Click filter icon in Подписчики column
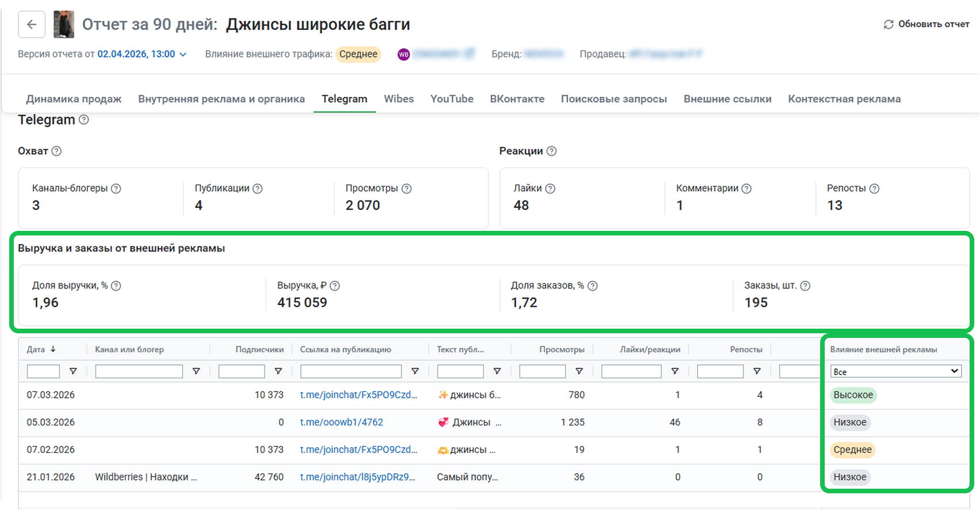This screenshot has width=980, height=510. pyautogui.click(x=278, y=371)
